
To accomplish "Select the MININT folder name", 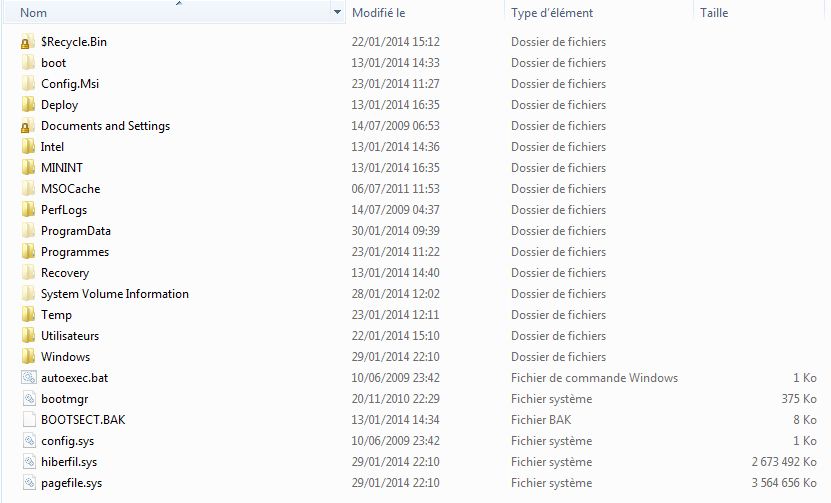I will click(61, 168).
